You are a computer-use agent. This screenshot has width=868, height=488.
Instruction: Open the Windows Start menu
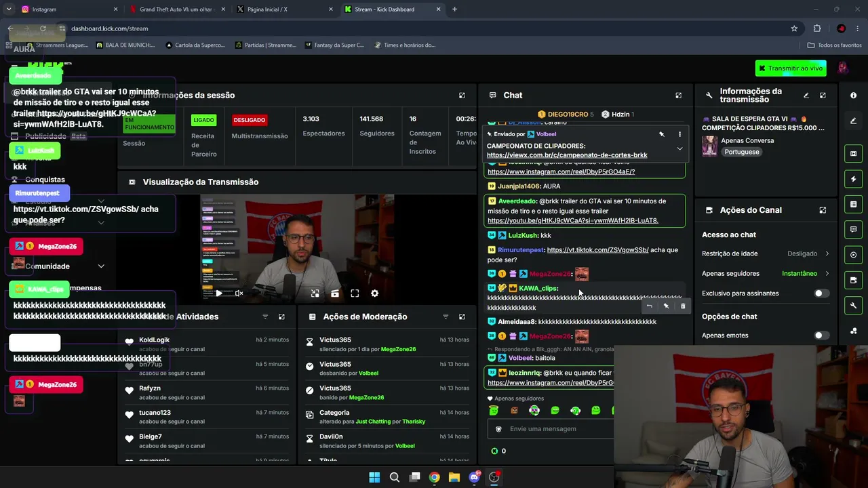tap(374, 477)
